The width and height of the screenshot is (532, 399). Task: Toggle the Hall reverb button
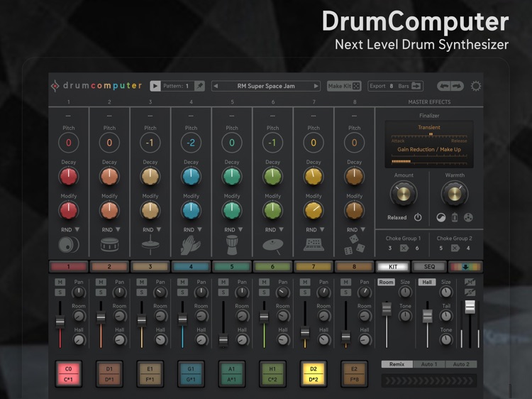coord(427,282)
